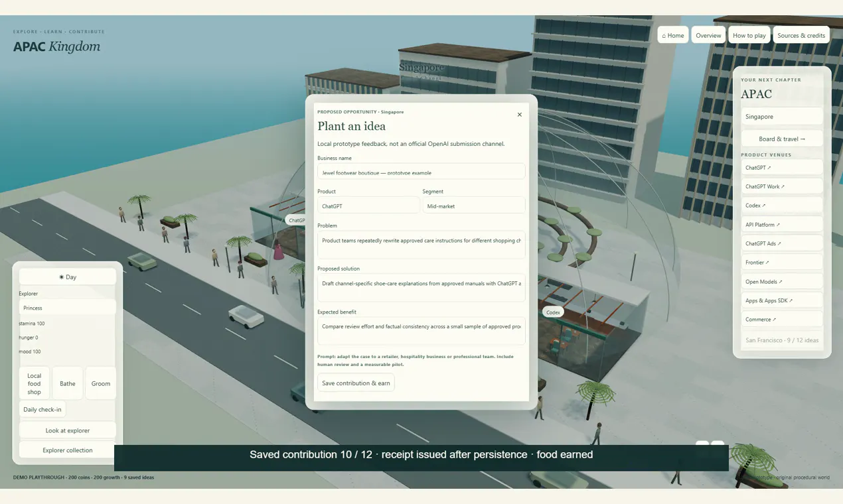Open the Singapore city selector
Viewport: 843px width, 504px height.
782,117
